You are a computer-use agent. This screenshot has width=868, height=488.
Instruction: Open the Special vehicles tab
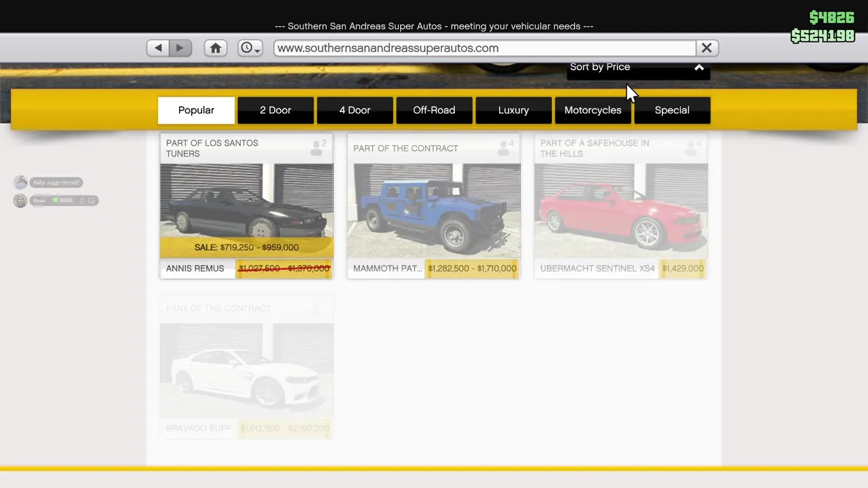coord(672,110)
